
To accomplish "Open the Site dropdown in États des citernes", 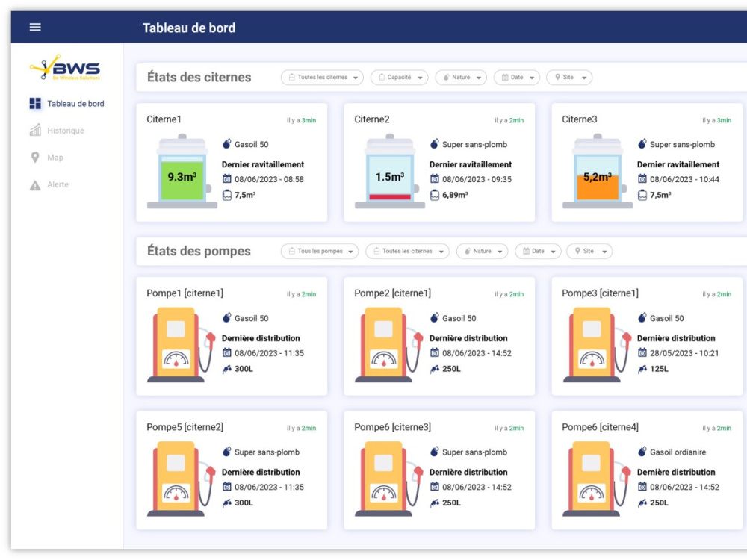I will 568,77.
